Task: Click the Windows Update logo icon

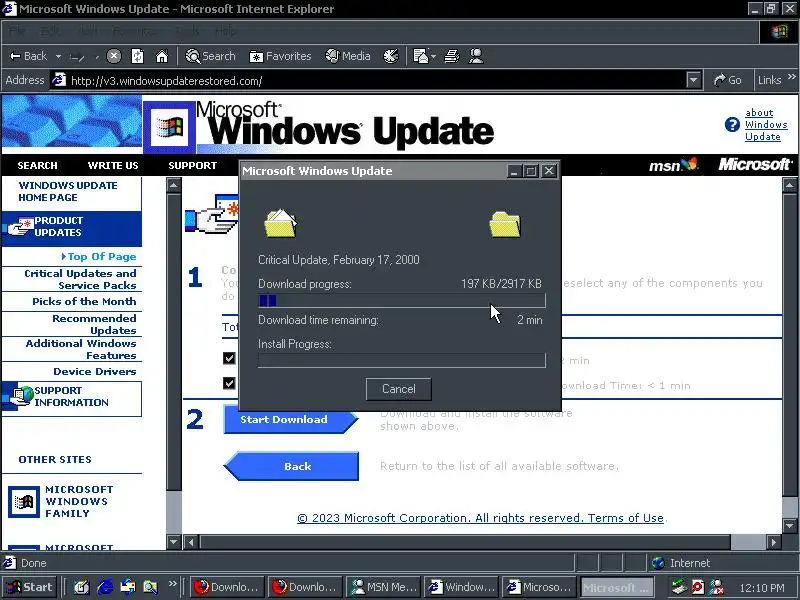Action: pos(169,127)
